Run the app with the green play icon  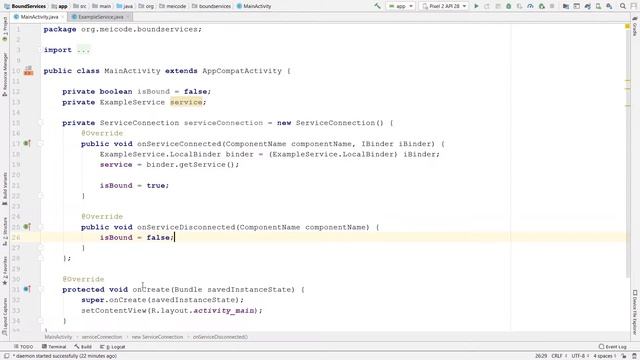click(x=476, y=6)
